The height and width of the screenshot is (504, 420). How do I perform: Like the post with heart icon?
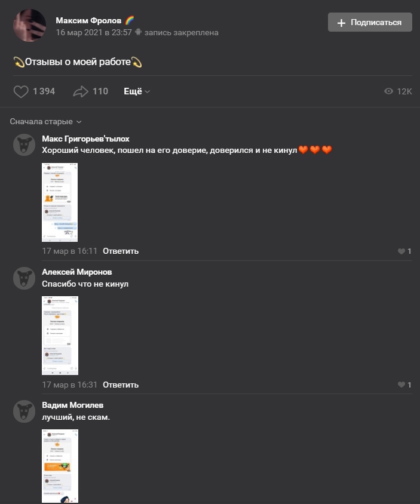[x=22, y=91]
